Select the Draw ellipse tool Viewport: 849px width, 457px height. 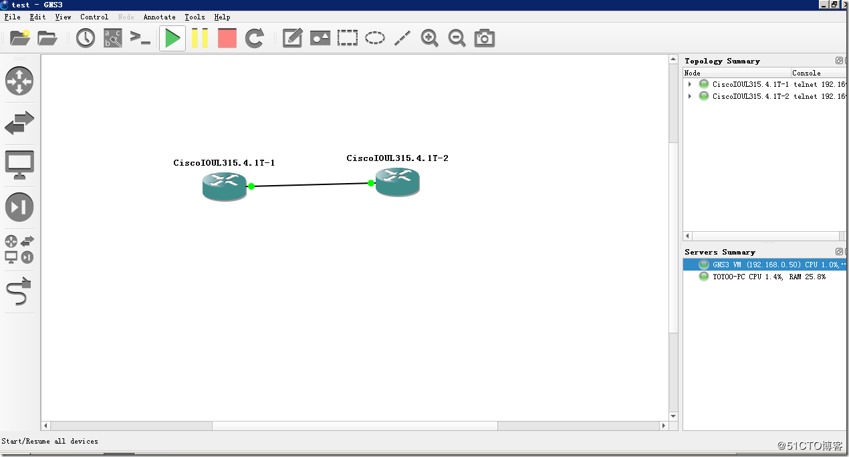[x=375, y=38]
